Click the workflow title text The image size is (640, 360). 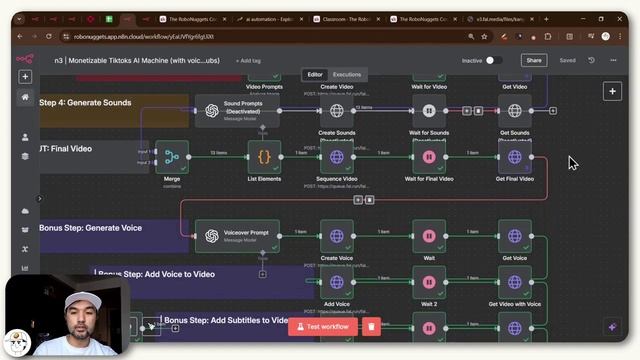pyautogui.click(x=137, y=60)
